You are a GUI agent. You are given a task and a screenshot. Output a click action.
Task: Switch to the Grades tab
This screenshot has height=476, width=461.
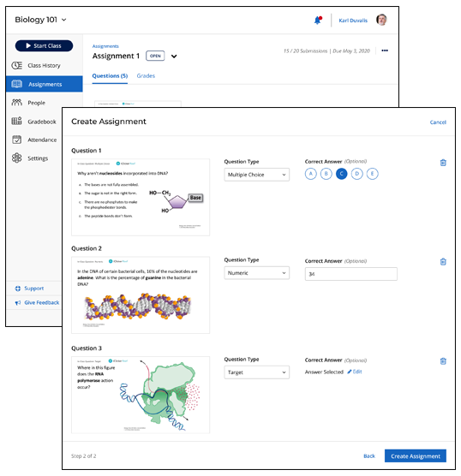click(146, 76)
